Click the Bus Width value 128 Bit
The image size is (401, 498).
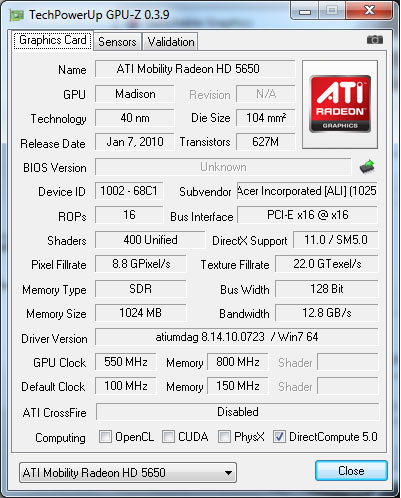pos(327,289)
